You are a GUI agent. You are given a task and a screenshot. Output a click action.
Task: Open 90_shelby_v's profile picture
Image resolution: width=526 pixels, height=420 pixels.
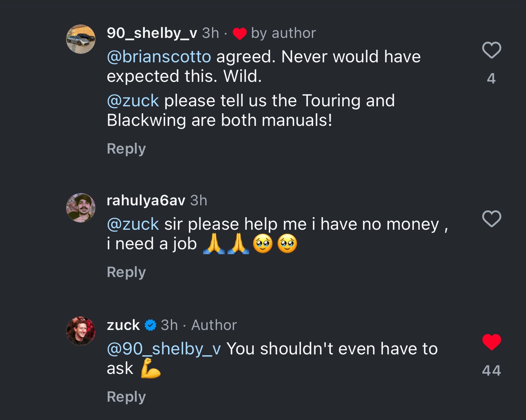pyautogui.click(x=81, y=39)
